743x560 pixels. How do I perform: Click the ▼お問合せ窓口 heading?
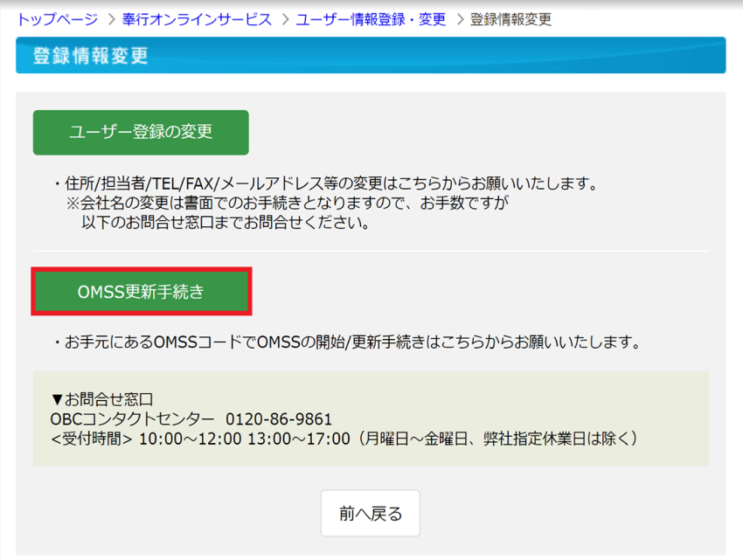pos(102,399)
